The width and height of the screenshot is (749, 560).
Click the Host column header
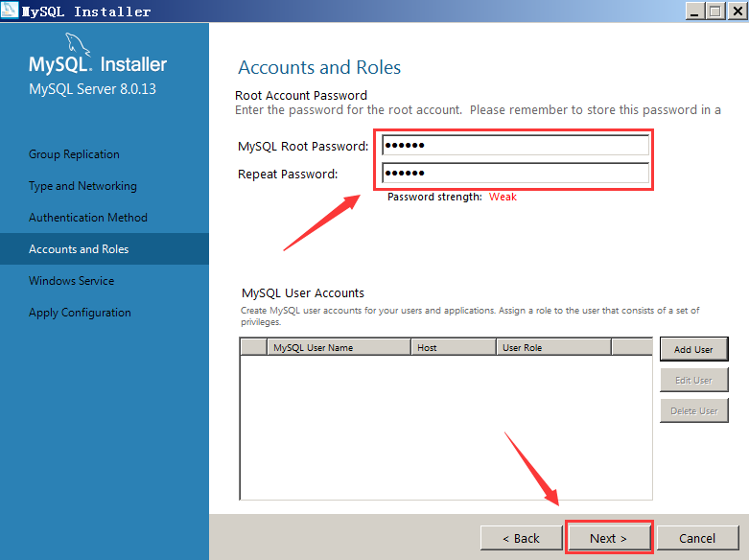(x=454, y=347)
